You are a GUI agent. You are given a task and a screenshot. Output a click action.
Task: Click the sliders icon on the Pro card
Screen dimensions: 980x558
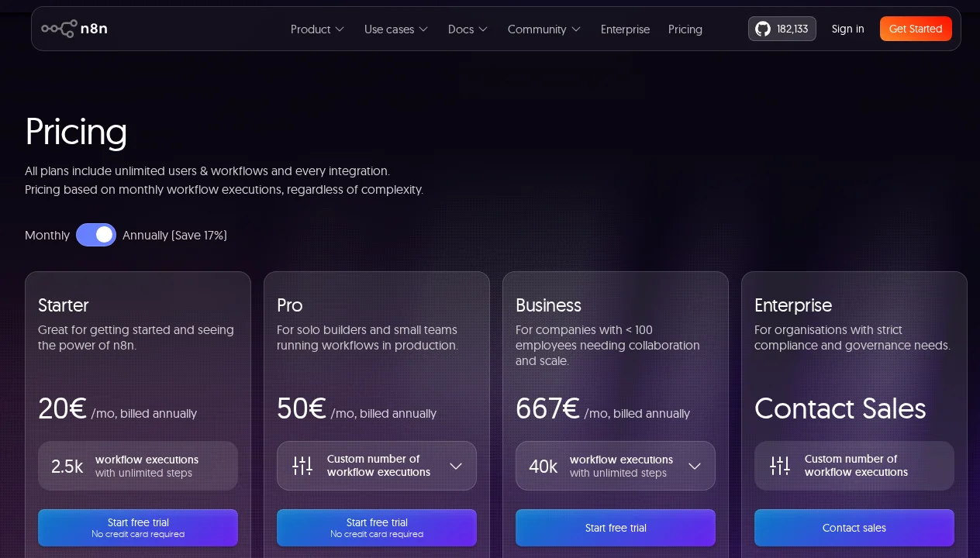click(x=302, y=466)
